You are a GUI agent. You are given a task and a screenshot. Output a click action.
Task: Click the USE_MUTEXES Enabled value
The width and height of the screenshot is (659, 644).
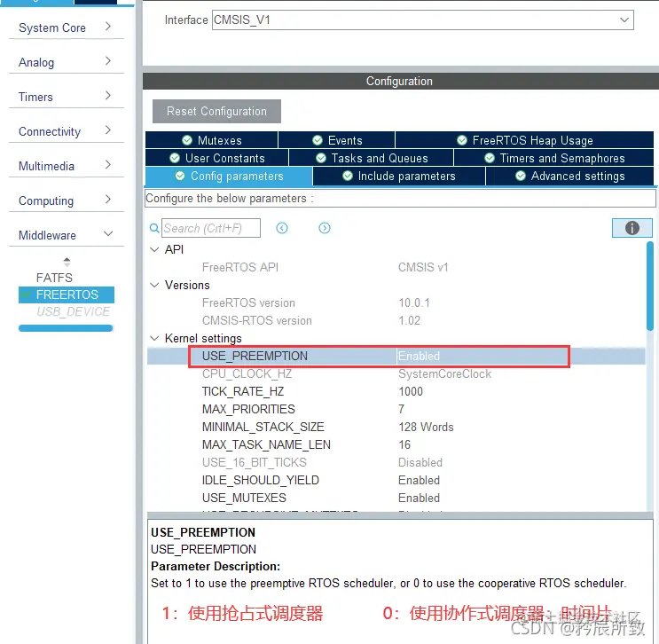pyautogui.click(x=419, y=499)
